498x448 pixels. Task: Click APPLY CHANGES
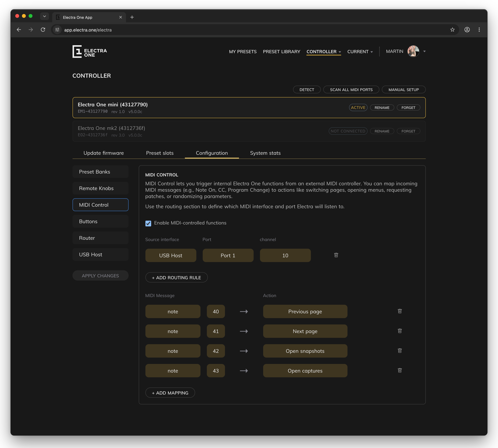pos(100,275)
